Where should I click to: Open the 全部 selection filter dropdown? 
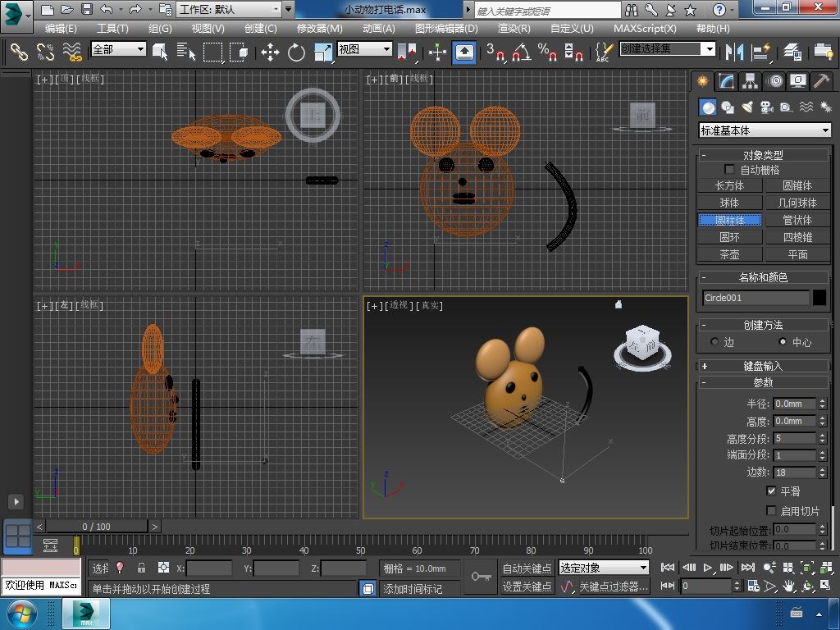(x=118, y=49)
